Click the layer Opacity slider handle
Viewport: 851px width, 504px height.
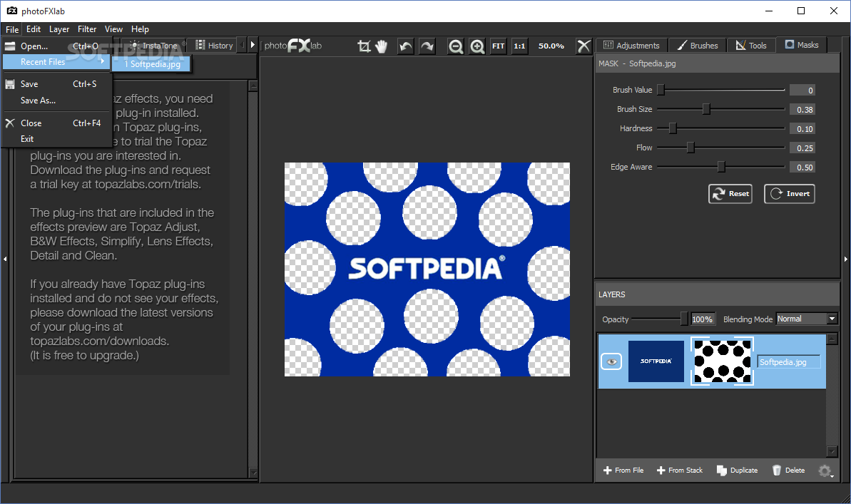(684, 319)
